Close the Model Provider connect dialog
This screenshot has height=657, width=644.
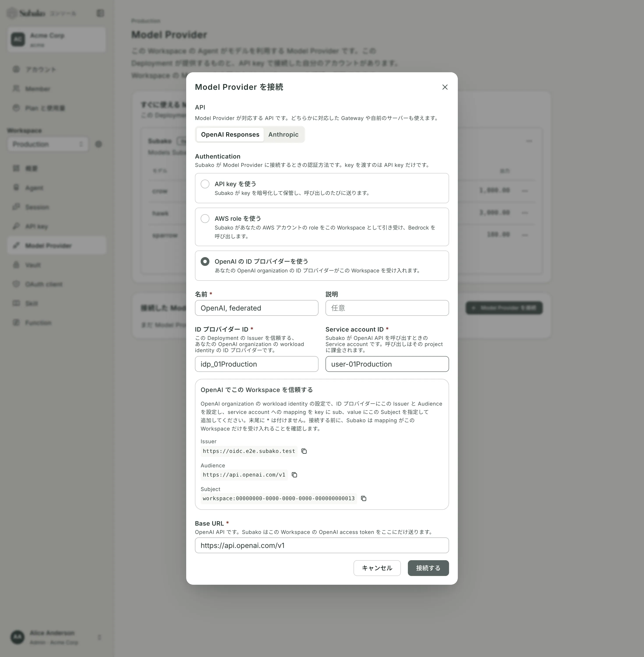click(445, 87)
